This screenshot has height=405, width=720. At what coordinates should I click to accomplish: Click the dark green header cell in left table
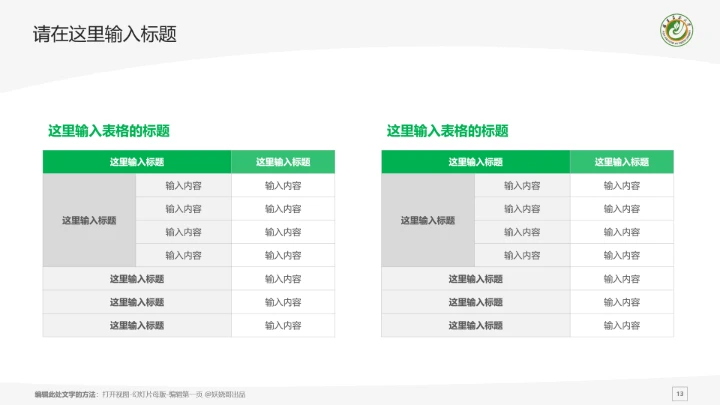point(137,162)
